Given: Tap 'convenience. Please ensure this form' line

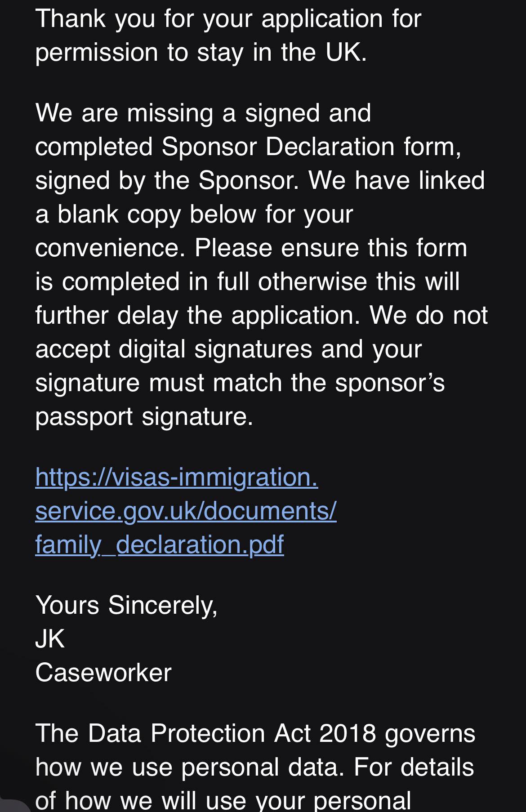Looking at the screenshot, I should 251,248.
